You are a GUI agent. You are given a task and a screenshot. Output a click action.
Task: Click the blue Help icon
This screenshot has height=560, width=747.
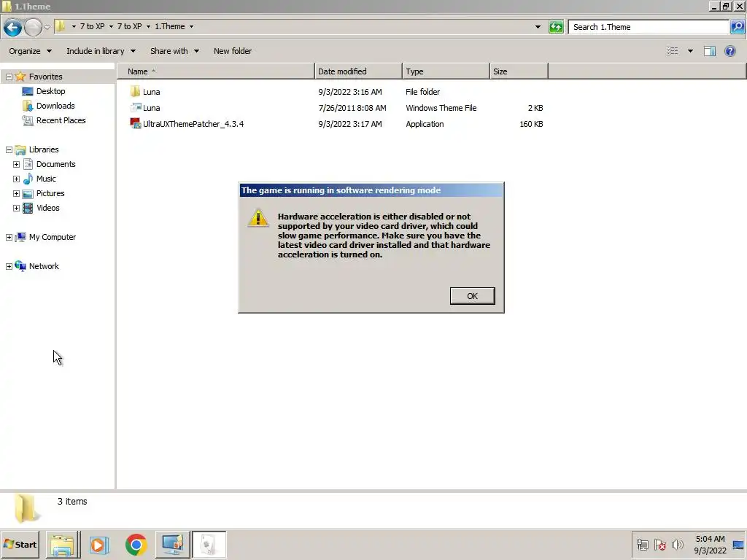[729, 51]
